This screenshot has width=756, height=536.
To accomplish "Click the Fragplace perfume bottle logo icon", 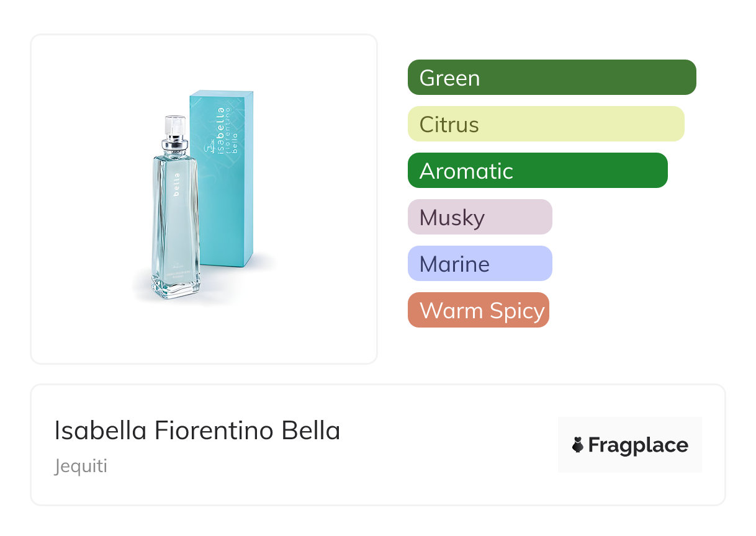I will 578,445.
